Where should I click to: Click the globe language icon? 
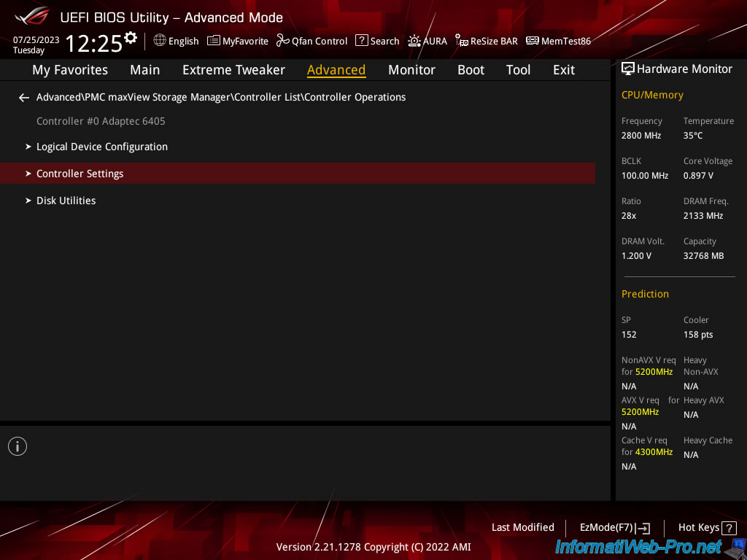tap(160, 41)
